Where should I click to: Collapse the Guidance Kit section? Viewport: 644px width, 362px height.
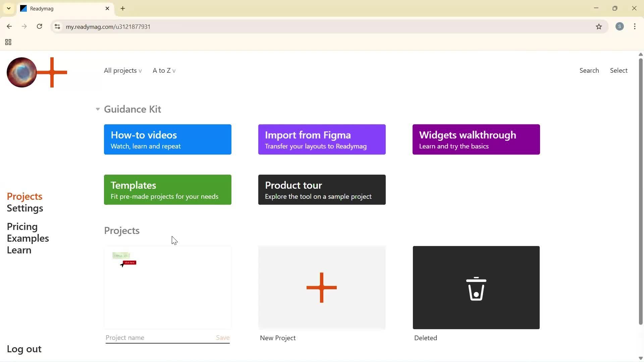(x=97, y=109)
